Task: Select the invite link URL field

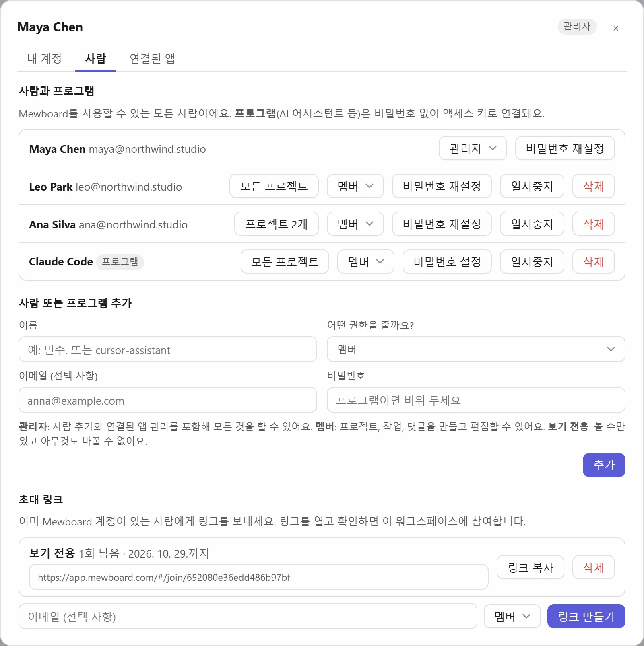Action: coord(258,577)
